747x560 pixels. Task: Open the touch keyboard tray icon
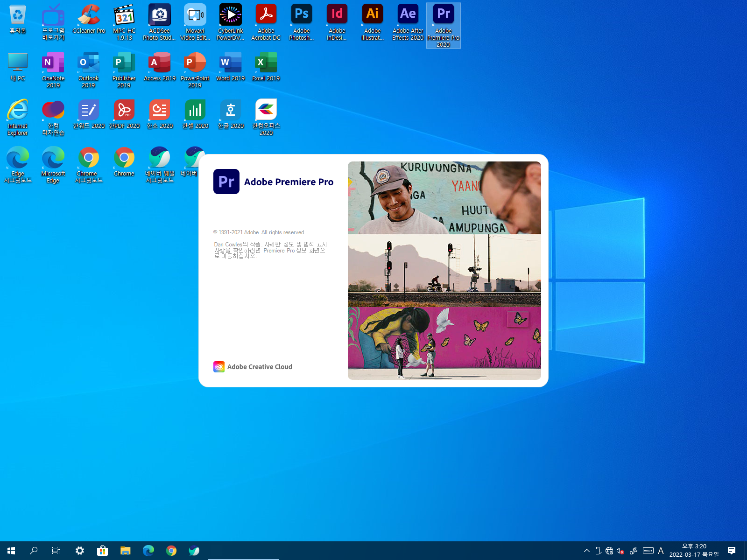point(648,551)
